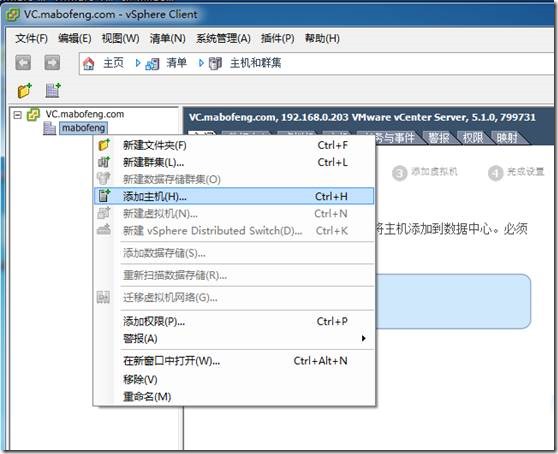The height and width of the screenshot is (454, 558).
Task: Open the 插件(P) menu
Action: (x=278, y=38)
